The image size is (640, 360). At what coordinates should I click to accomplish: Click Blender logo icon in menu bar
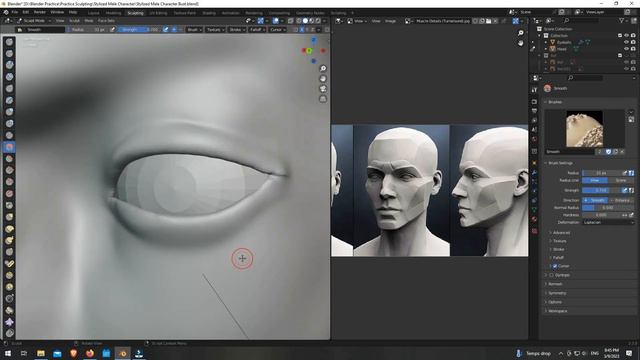coord(6,12)
